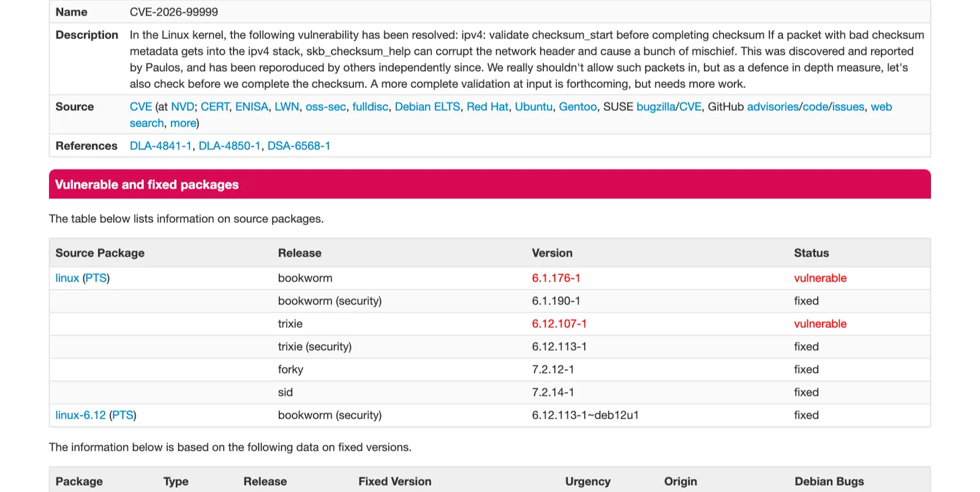
Task: Open the linux-6.12 source package link
Action: pos(81,415)
